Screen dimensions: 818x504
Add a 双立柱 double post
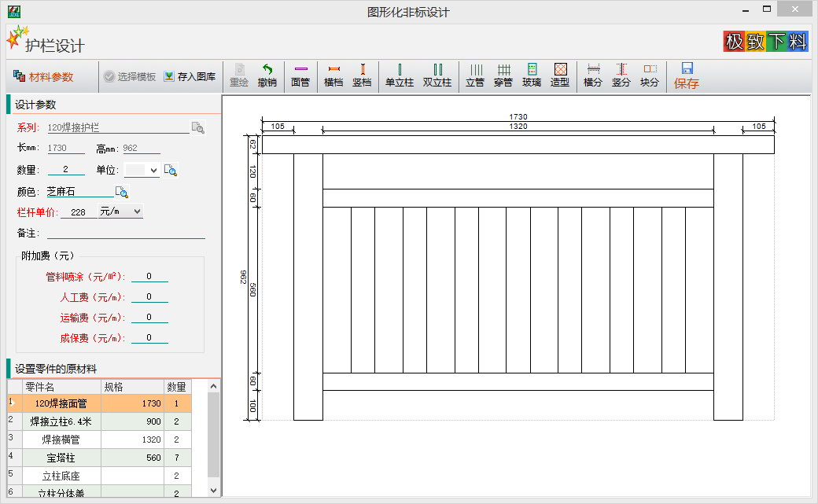pos(437,76)
